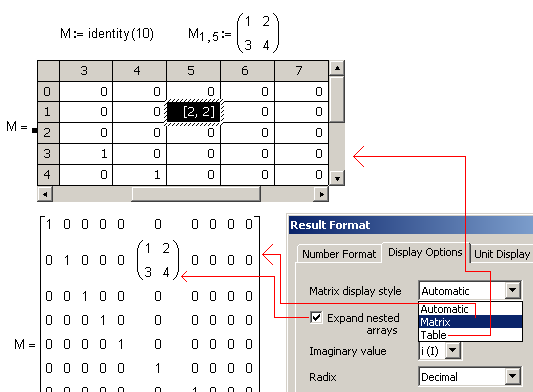Click the M1,5 matrix assignment expression
533x392 pixels.
[x=234, y=33]
